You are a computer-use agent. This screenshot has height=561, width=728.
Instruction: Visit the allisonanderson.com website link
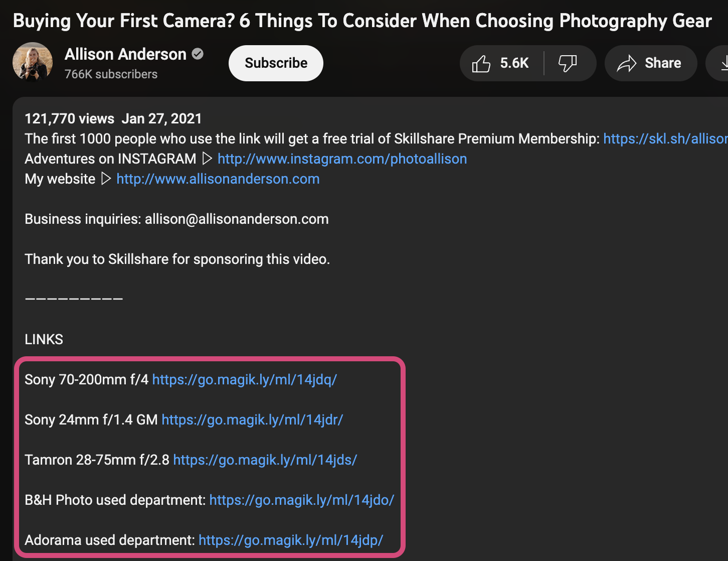pos(218,179)
